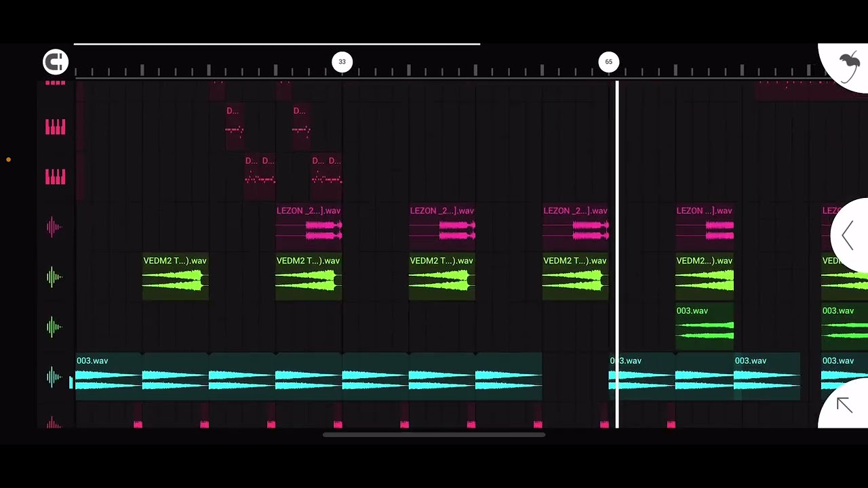Select the pink audio track waveform icon
The image size is (868, 488).
54,227
